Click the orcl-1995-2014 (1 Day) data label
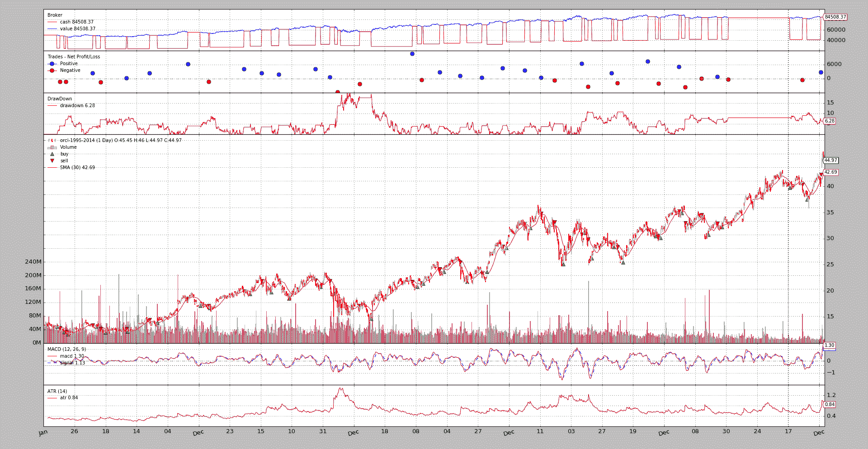Screen dimensions: 868x449 [x=121, y=140]
